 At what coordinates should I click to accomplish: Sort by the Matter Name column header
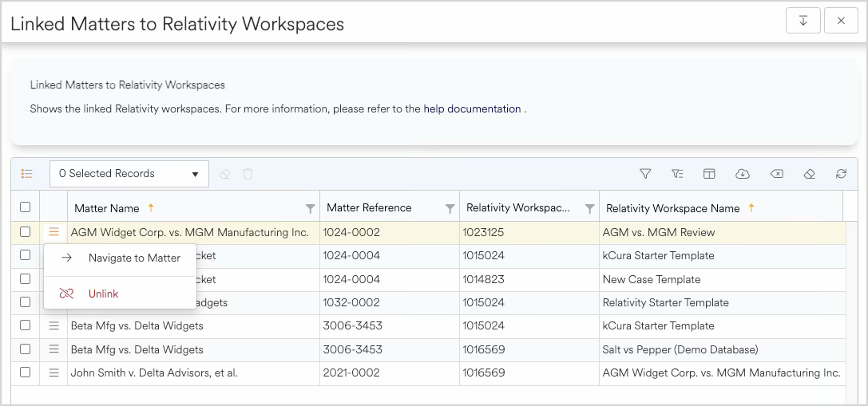[107, 208]
